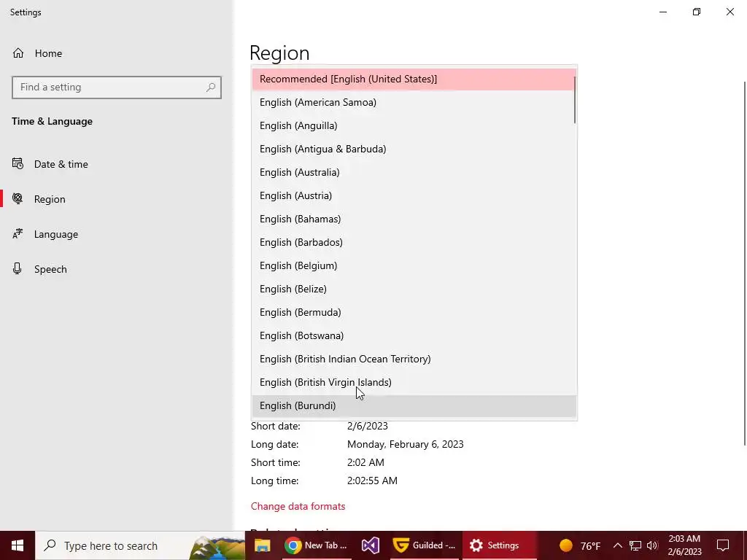Screen dimensions: 747x560
Task: Open the taskbar clock showing 2:03 AM
Action: [684, 545]
